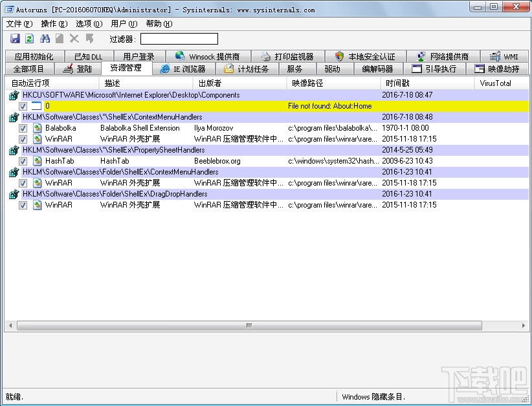532x406 pixels.
Task: Switch to the 登陆 tab
Action: (78, 69)
